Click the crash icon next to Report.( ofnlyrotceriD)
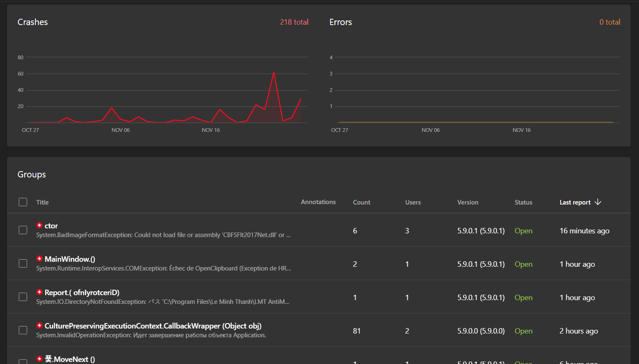 39,292
